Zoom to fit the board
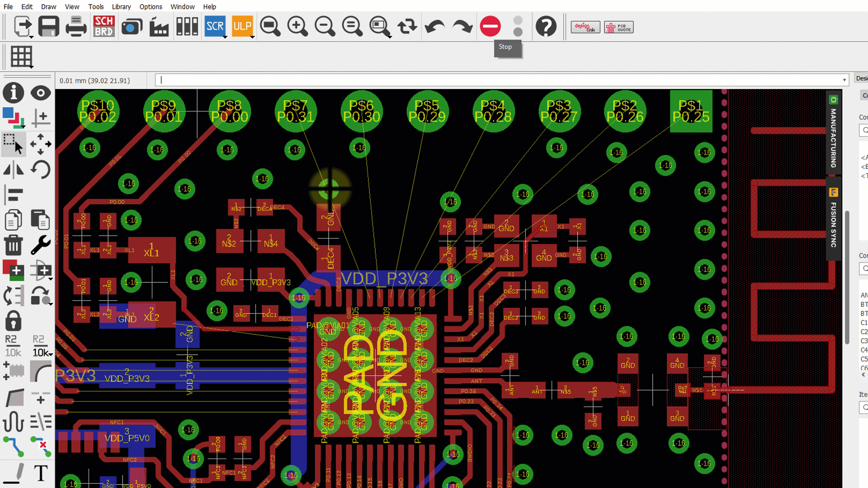The width and height of the screenshot is (868, 488). [x=270, y=27]
